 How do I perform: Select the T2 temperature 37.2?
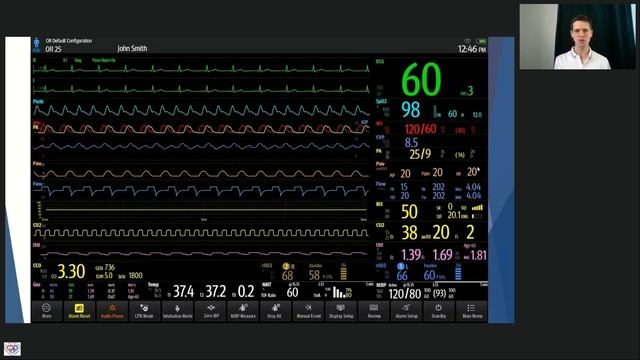pos(216,291)
